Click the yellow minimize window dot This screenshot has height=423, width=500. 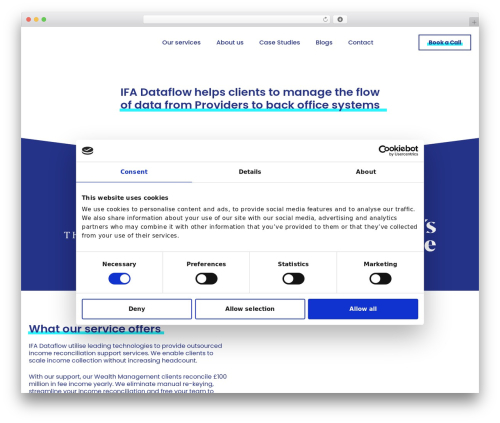coord(36,19)
